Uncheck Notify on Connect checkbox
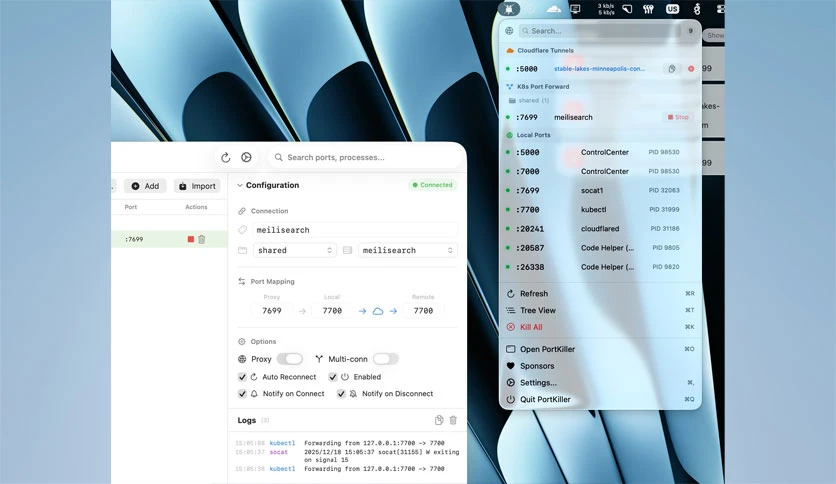The height and width of the screenshot is (484, 836). click(242, 394)
